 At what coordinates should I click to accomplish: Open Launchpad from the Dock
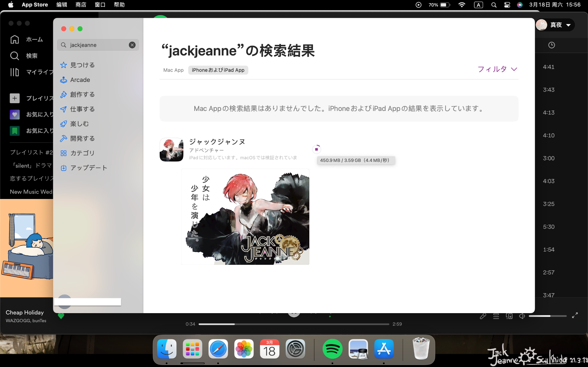coord(192,349)
